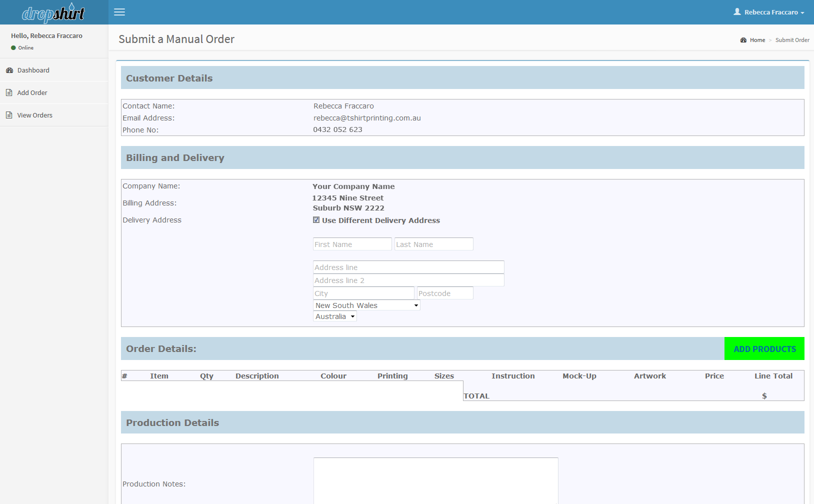This screenshot has width=814, height=504.
Task: Click the Artwork column header
Action: [650, 376]
